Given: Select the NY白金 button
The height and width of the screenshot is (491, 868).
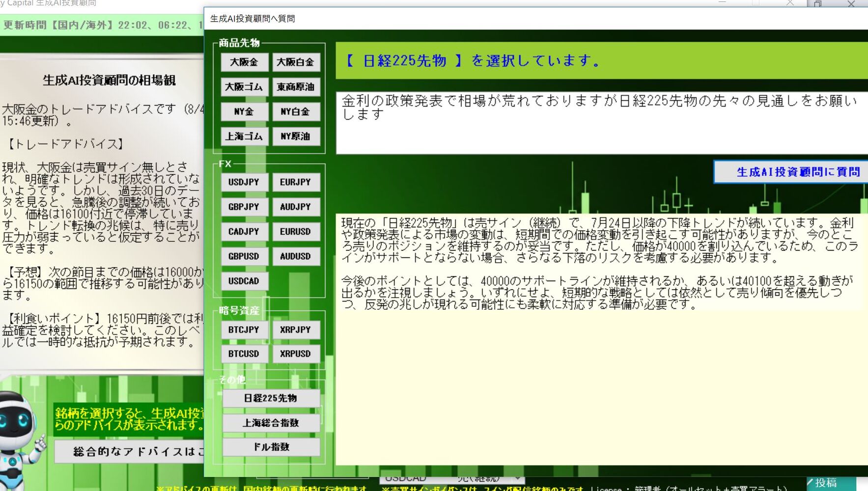Looking at the screenshot, I should tap(296, 111).
